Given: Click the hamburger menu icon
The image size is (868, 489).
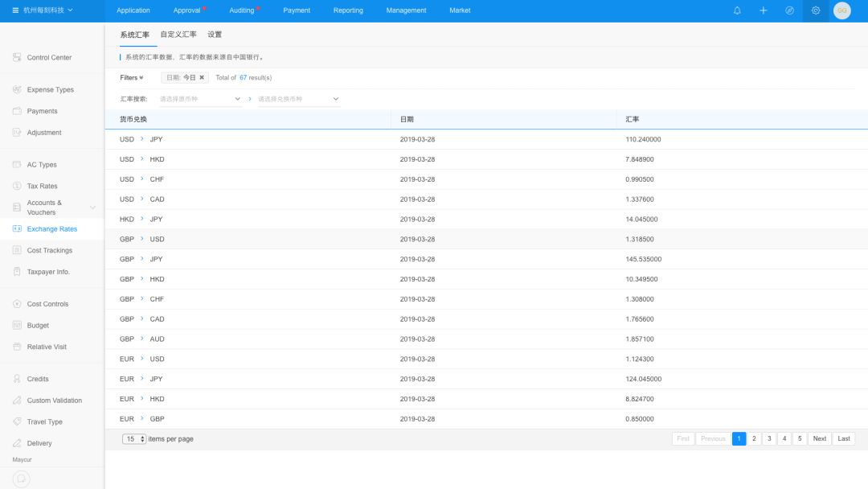Looking at the screenshot, I should tap(15, 10).
